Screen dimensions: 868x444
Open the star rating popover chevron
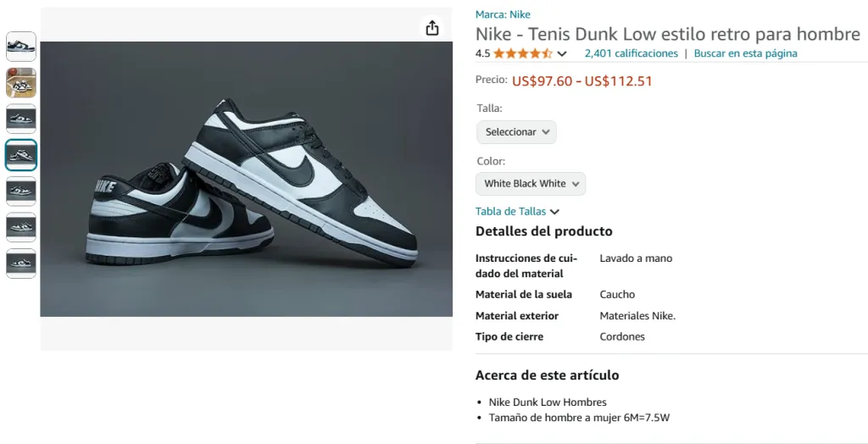click(x=562, y=53)
